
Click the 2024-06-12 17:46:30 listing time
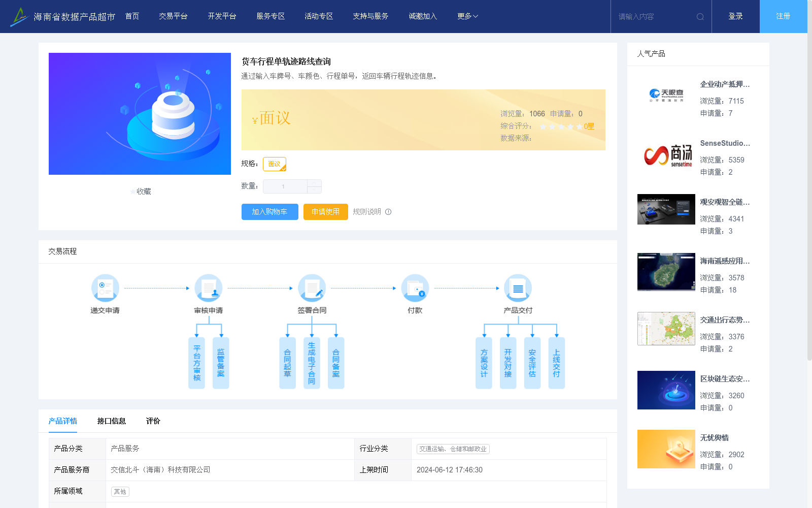450,470
